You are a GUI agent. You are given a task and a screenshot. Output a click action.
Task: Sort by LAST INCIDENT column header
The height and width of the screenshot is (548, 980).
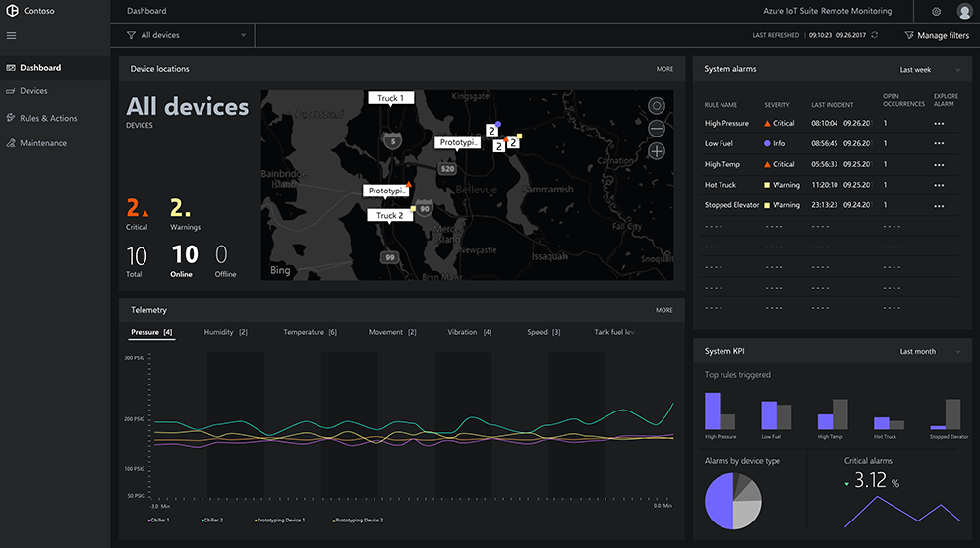833,105
